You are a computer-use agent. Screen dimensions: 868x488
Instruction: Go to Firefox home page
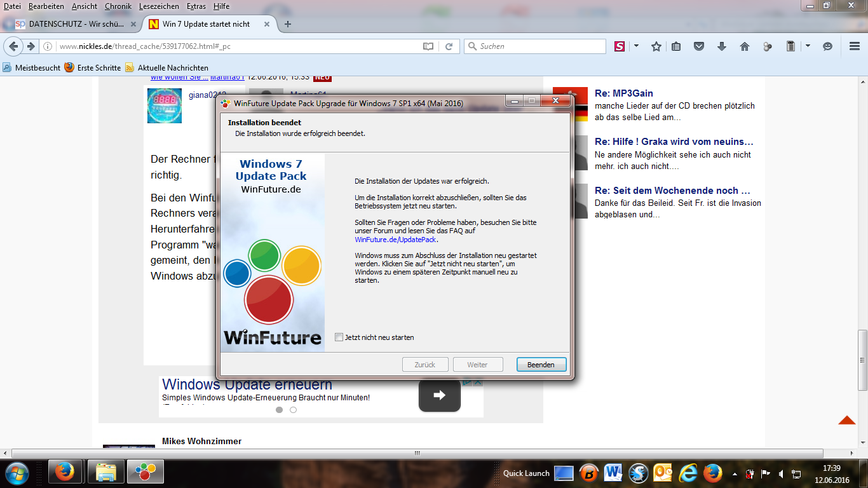[x=745, y=46]
